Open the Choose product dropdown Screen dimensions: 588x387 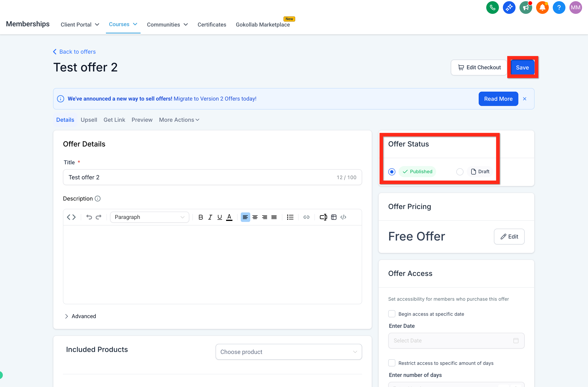pos(289,352)
